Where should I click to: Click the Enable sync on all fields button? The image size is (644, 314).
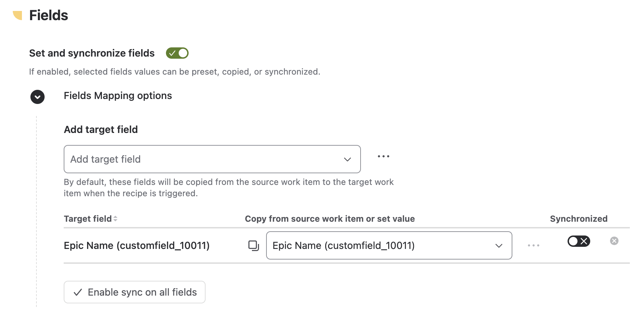click(134, 292)
